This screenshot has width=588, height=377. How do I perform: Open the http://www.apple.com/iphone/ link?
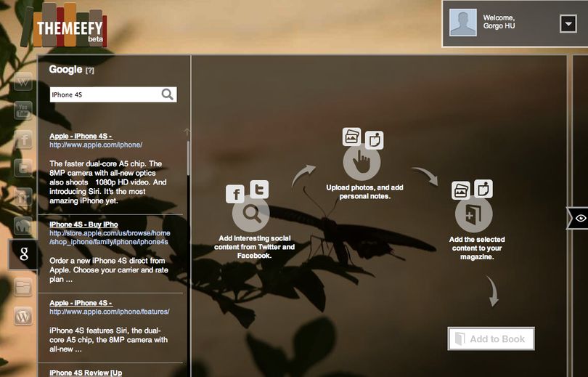click(x=96, y=145)
